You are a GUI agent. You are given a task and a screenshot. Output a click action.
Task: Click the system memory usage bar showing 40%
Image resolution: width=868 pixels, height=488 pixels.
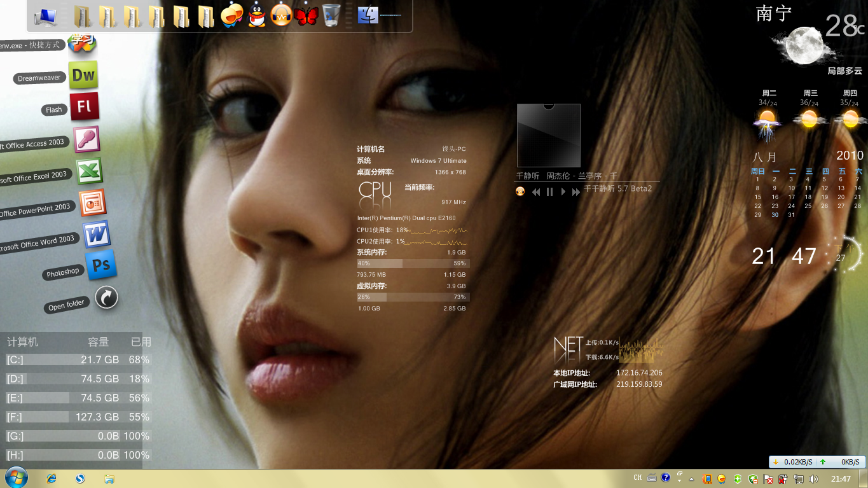pyautogui.click(x=413, y=263)
